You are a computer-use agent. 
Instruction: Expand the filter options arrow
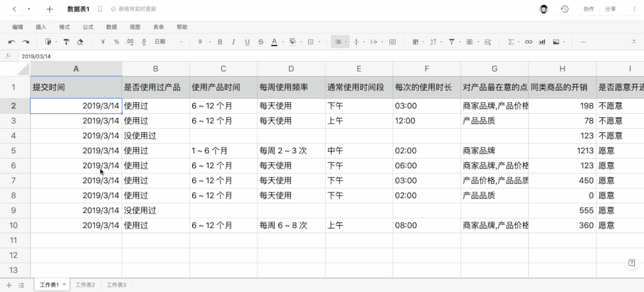460,41
